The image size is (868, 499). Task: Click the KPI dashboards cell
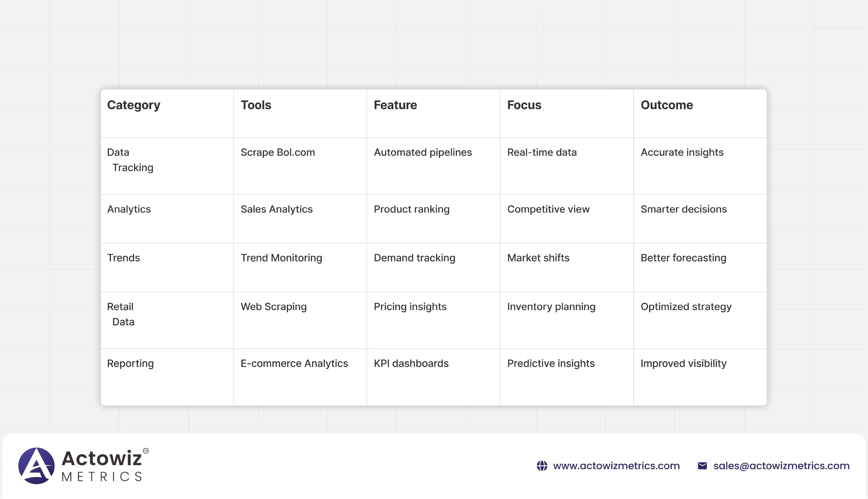point(411,363)
